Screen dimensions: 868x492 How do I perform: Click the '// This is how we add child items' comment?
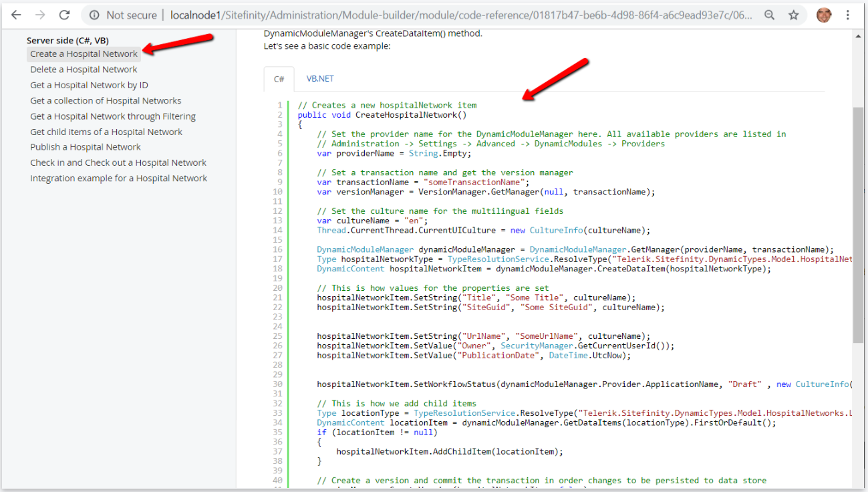tap(397, 403)
